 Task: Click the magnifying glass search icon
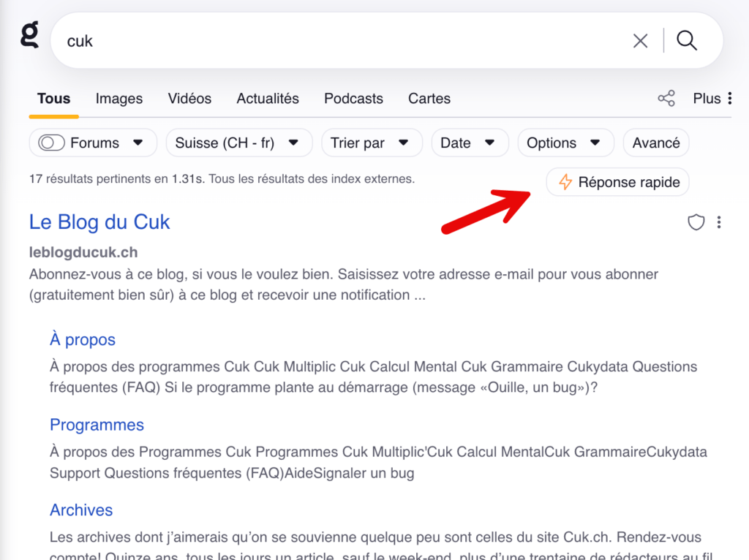(x=686, y=41)
